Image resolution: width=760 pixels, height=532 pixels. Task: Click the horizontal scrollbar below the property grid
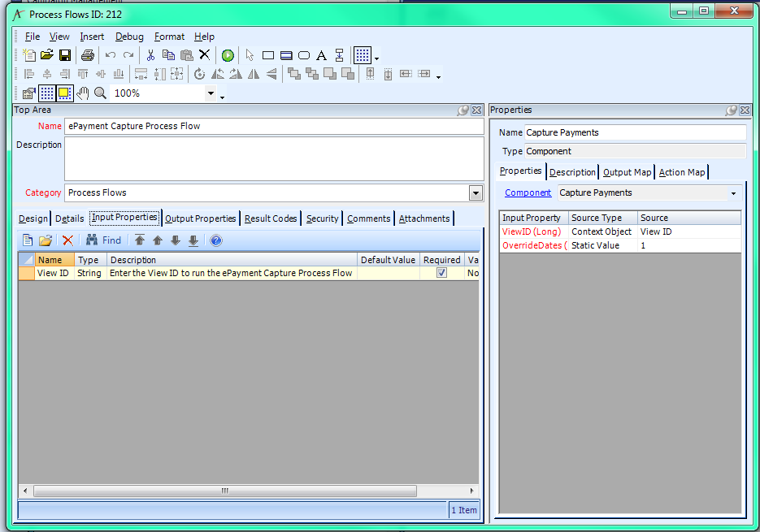point(224,491)
